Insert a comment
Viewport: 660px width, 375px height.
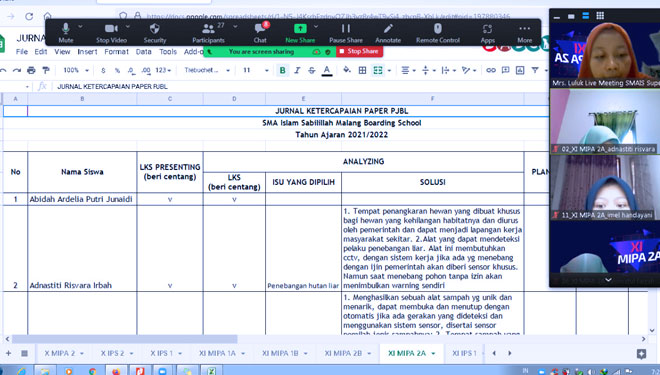point(506,70)
